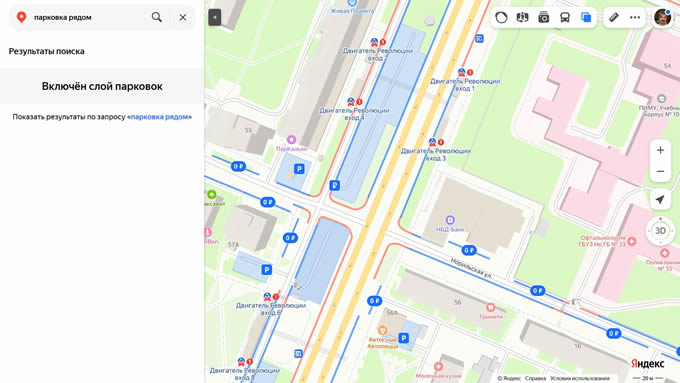Viewport: 680px width, 383px height.
Task: Focus the search field "парковка рядом"
Action: coord(87,17)
